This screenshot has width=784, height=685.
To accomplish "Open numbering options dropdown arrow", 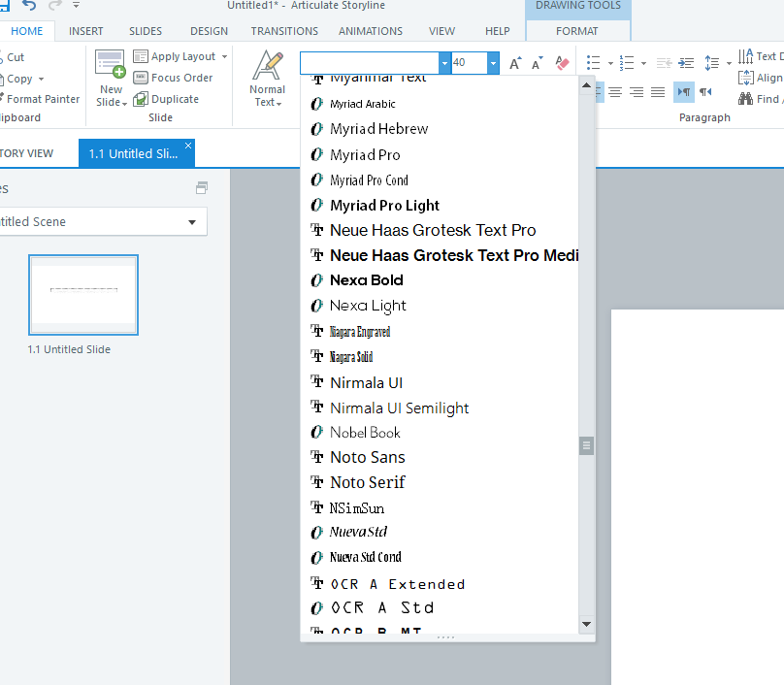I will point(643,63).
